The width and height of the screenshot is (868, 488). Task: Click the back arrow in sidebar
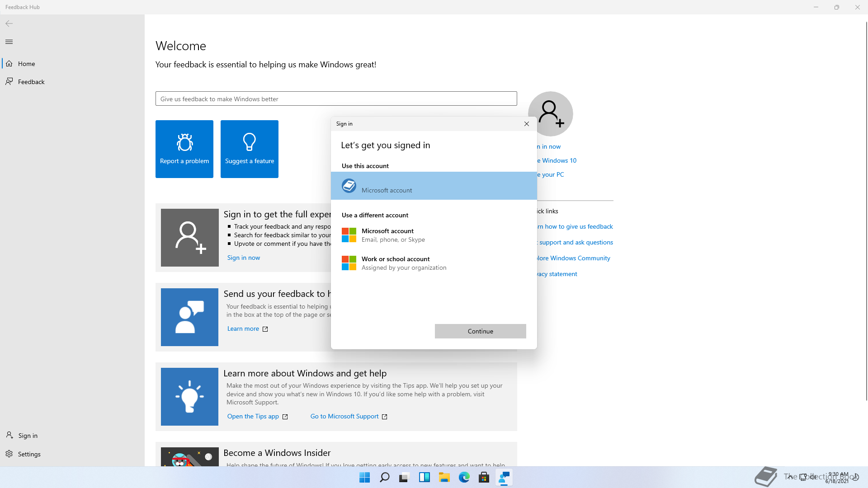pos(9,23)
